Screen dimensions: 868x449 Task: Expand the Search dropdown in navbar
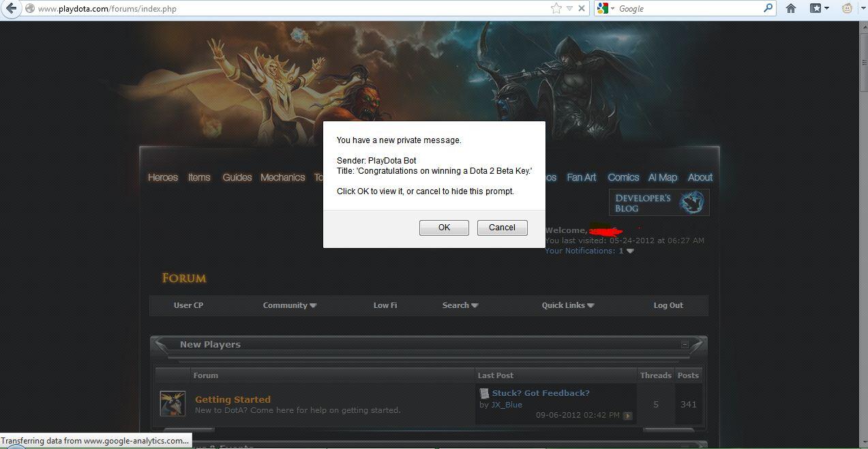tap(460, 305)
